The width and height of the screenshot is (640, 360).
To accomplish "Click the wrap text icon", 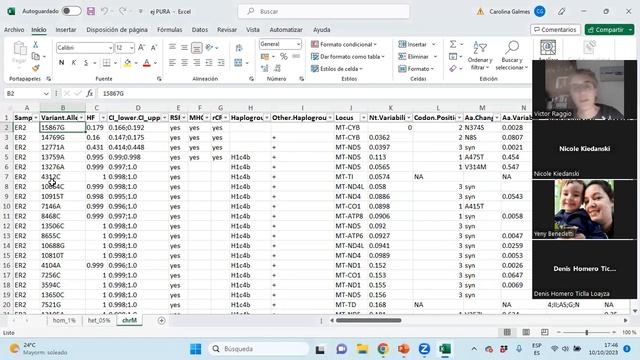I will (x=239, y=48).
